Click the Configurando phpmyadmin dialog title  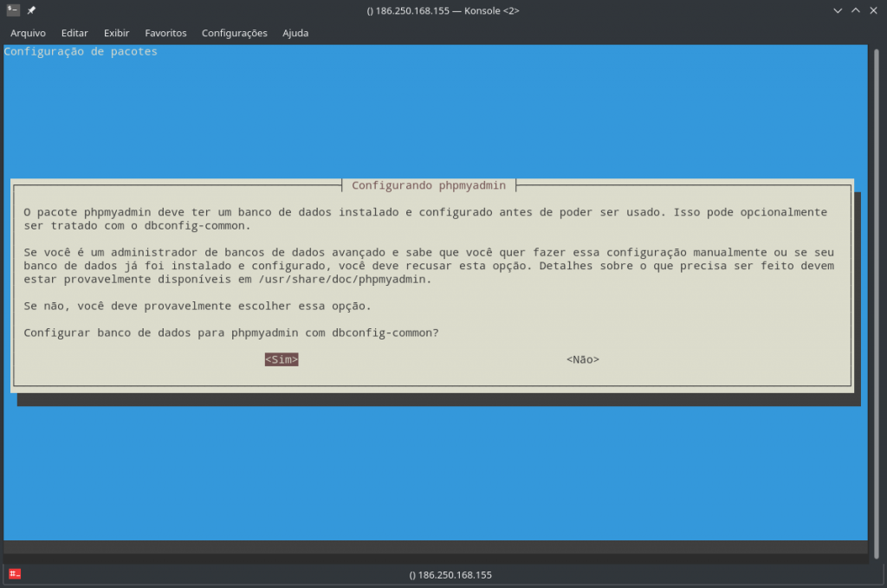click(428, 185)
